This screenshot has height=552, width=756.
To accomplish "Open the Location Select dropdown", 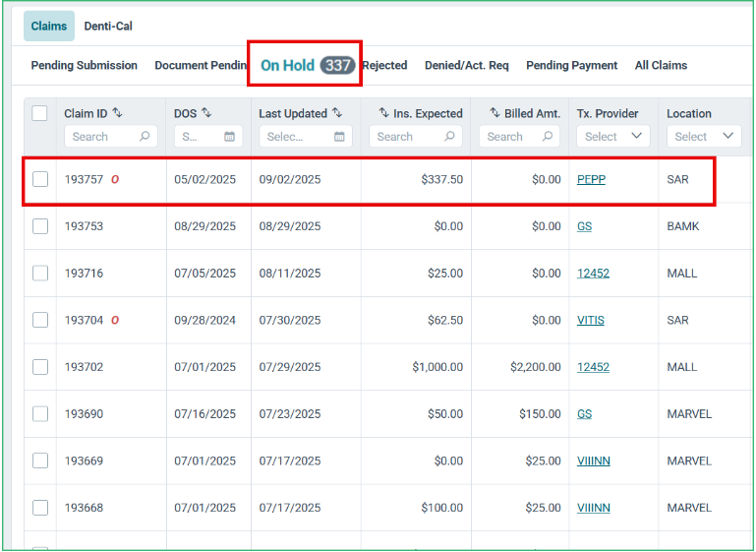I will click(704, 137).
